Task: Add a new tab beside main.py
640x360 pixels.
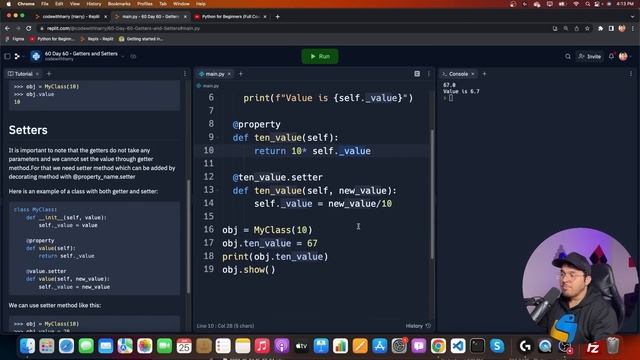Action: coord(240,74)
